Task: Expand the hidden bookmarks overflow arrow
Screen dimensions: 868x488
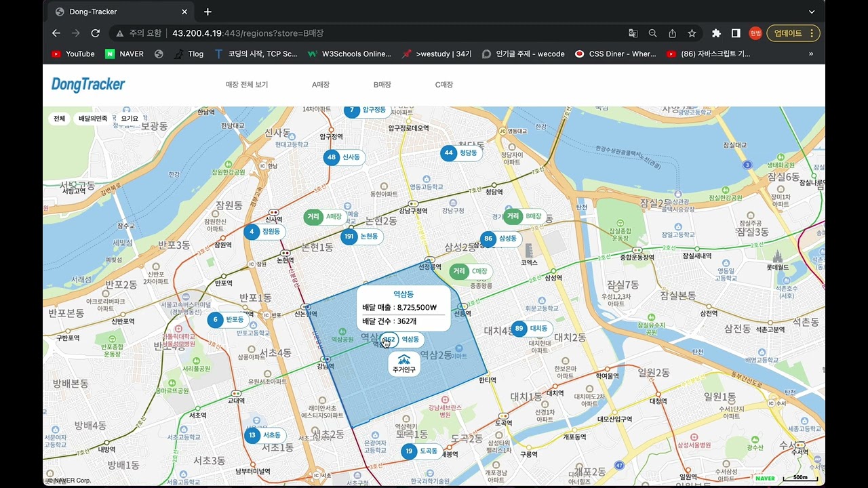Action: click(811, 54)
